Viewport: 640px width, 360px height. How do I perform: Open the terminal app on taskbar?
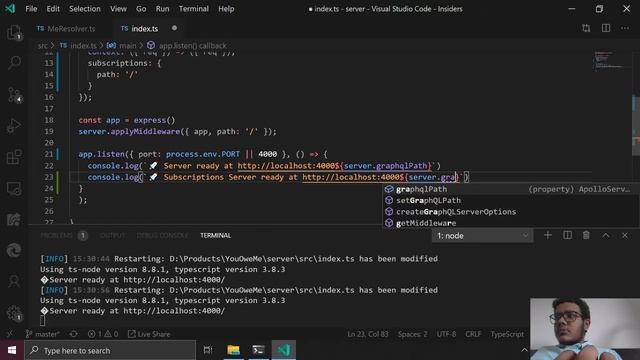258,350
